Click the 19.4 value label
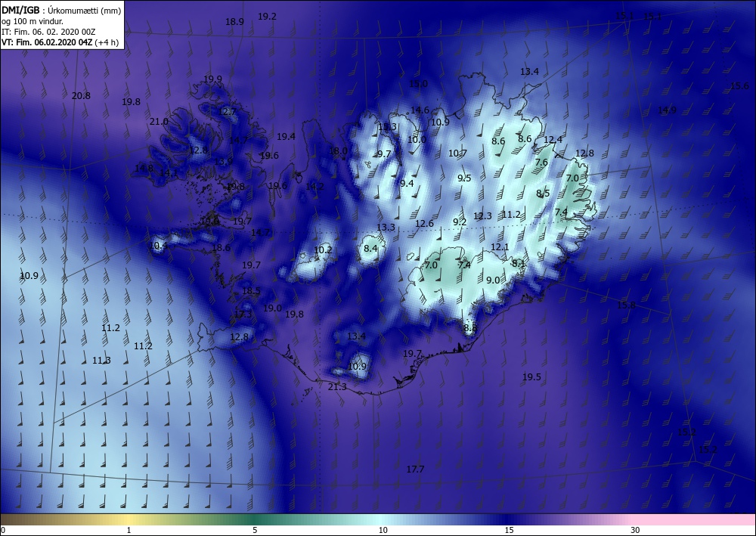Viewport: 756px width, 536px height. 286,136
